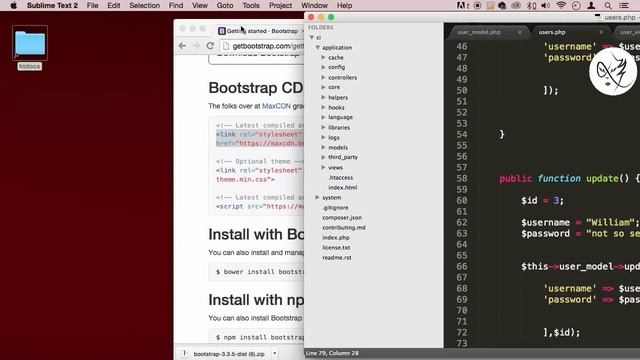
Task: Click the reload button in the Chrome window
Action: [210, 46]
